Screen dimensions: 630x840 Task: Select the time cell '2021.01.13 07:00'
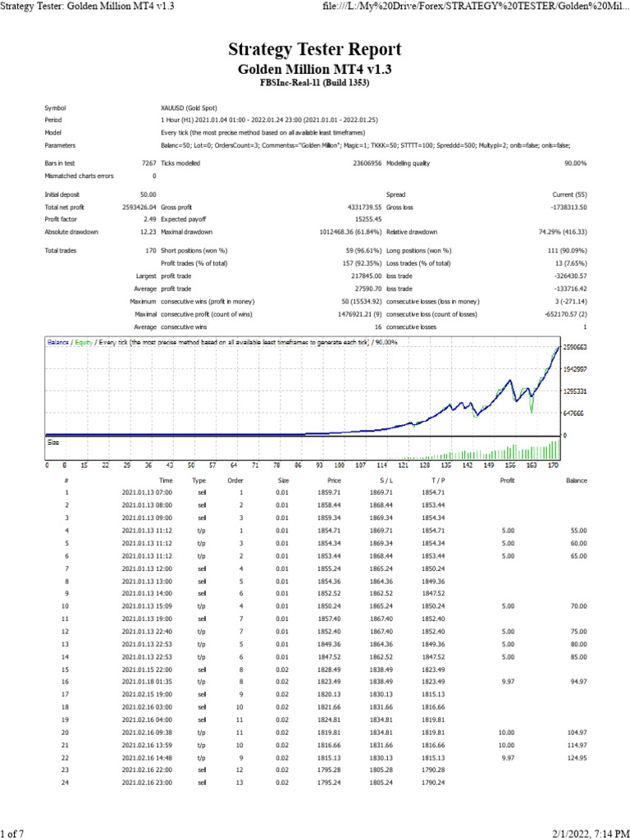pyautogui.click(x=148, y=493)
